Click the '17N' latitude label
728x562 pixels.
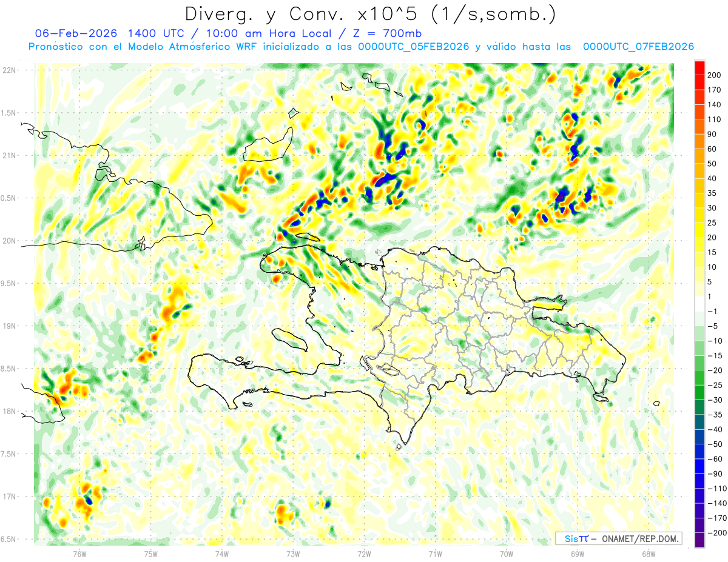point(9,497)
